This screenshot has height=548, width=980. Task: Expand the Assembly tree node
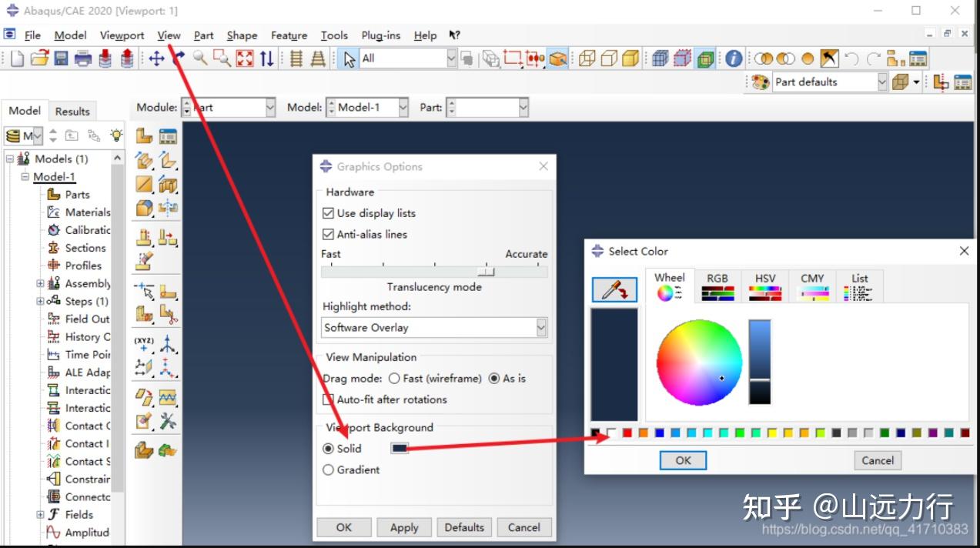(x=40, y=283)
